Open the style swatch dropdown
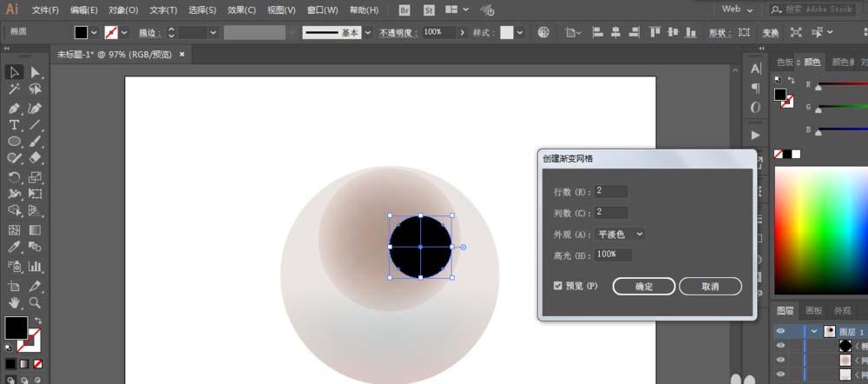868x384 pixels. tap(520, 33)
